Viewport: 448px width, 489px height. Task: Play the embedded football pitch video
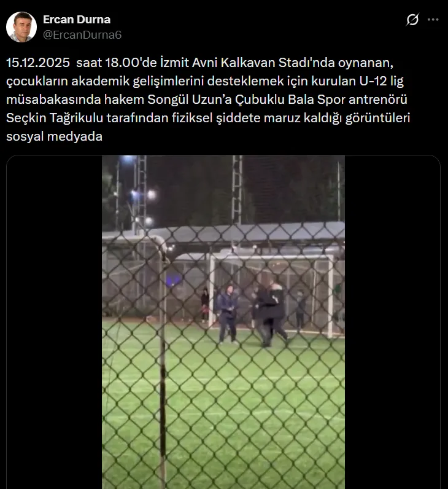point(223,322)
